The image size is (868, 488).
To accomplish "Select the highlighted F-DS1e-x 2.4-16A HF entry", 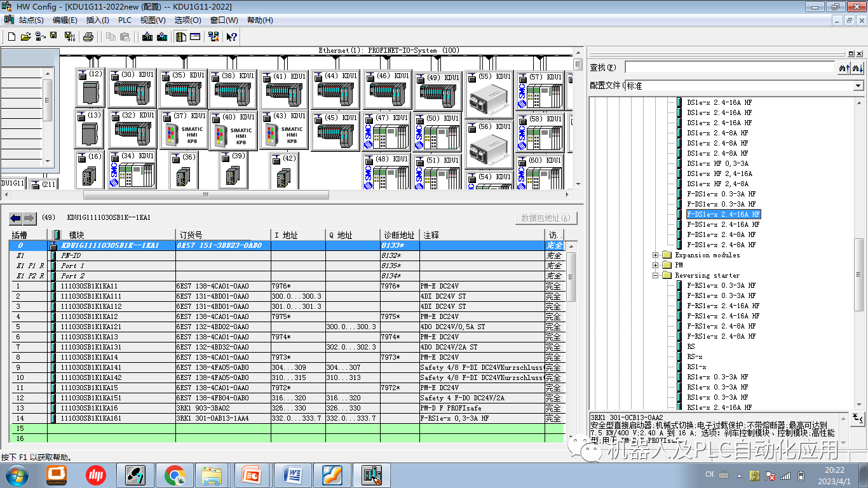I will (x=722, y=214).
